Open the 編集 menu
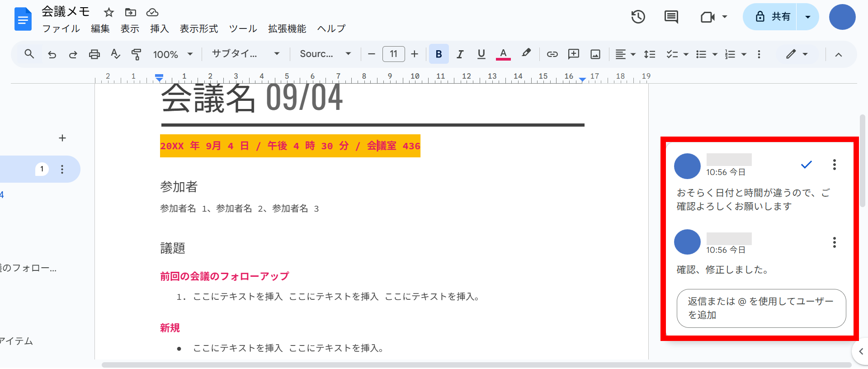This screenshot has width=868, height=369. [x=100, y=28]
